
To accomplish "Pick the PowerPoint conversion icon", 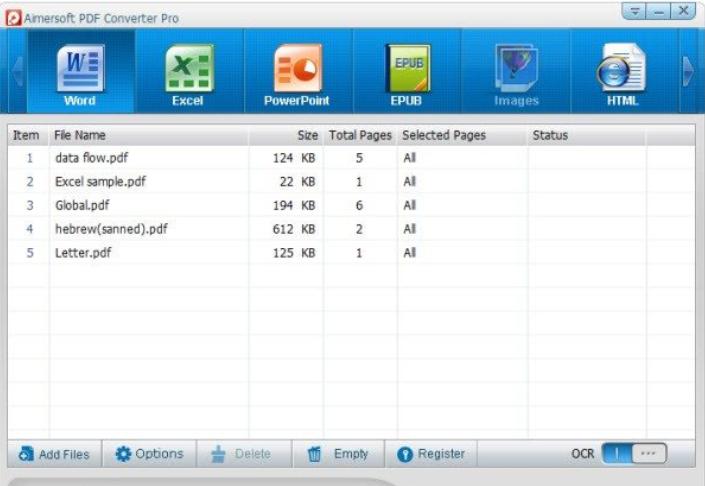I will coord(298,71).
